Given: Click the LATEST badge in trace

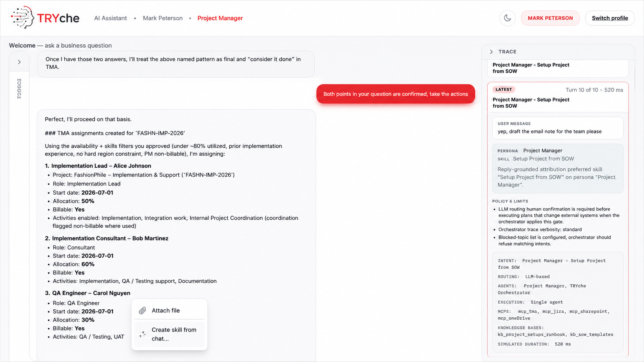Looking at the screenshot, I should point(504,89).
